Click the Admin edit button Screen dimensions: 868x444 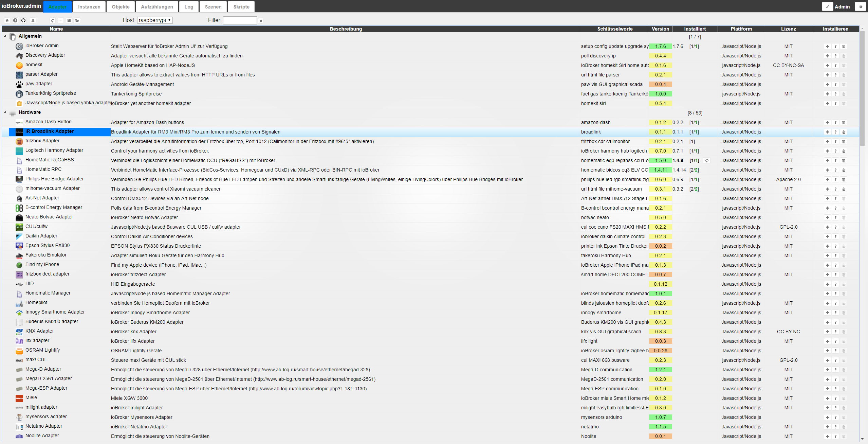(x=827, y=7)
